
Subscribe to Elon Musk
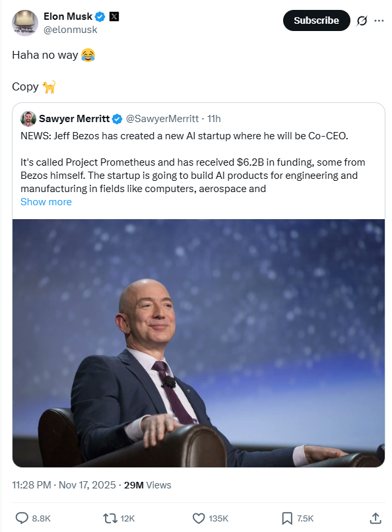[316, 20]
